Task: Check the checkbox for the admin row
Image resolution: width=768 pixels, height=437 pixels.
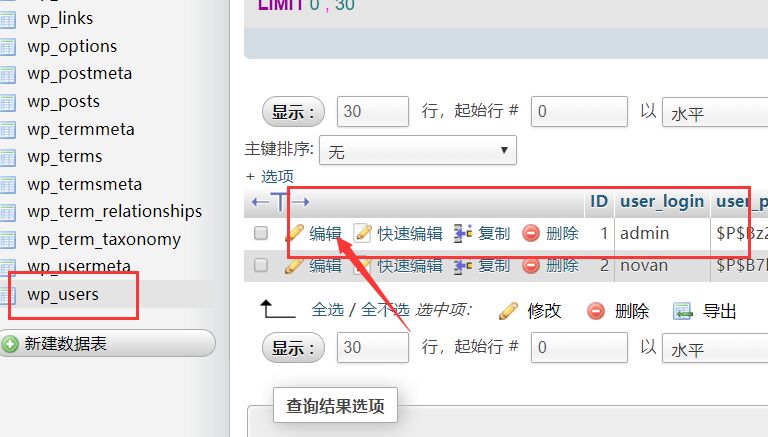Action: [x=261, y=233]
